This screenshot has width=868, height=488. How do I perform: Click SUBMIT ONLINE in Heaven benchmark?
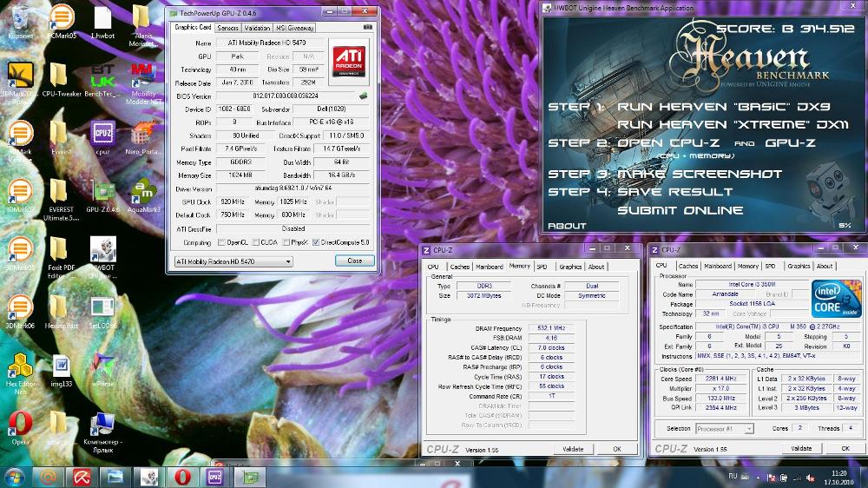coord(680,210)
